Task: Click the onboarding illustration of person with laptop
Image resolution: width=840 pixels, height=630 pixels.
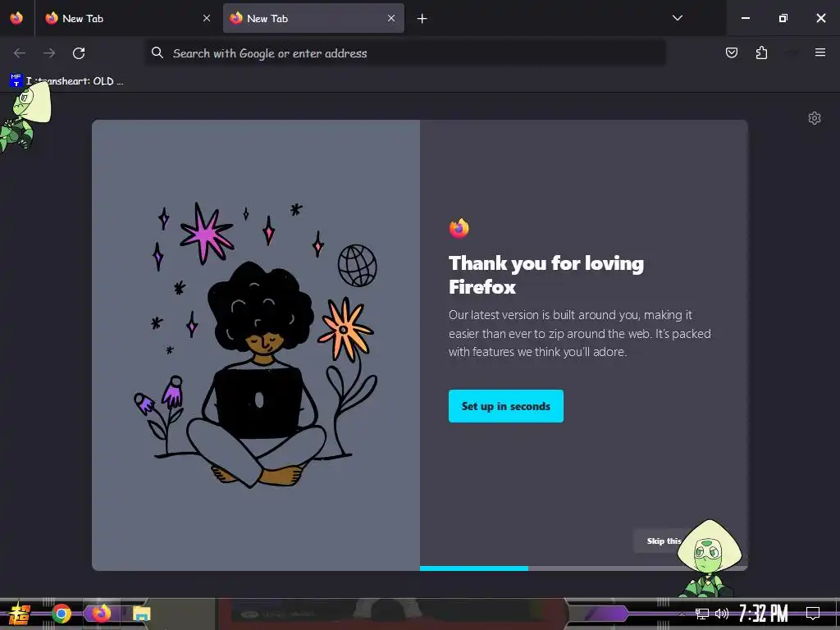Action: pyautogui.click(x=256, y=345)
